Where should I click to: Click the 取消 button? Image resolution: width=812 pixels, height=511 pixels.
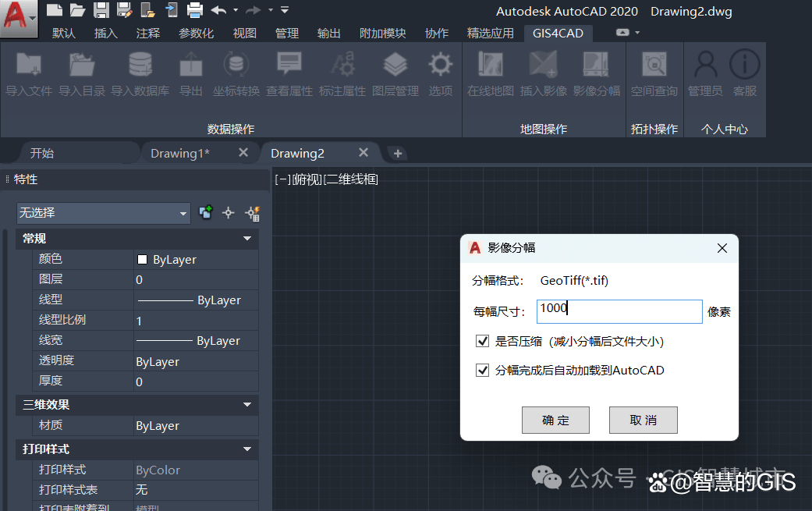[x=643, y=420]
